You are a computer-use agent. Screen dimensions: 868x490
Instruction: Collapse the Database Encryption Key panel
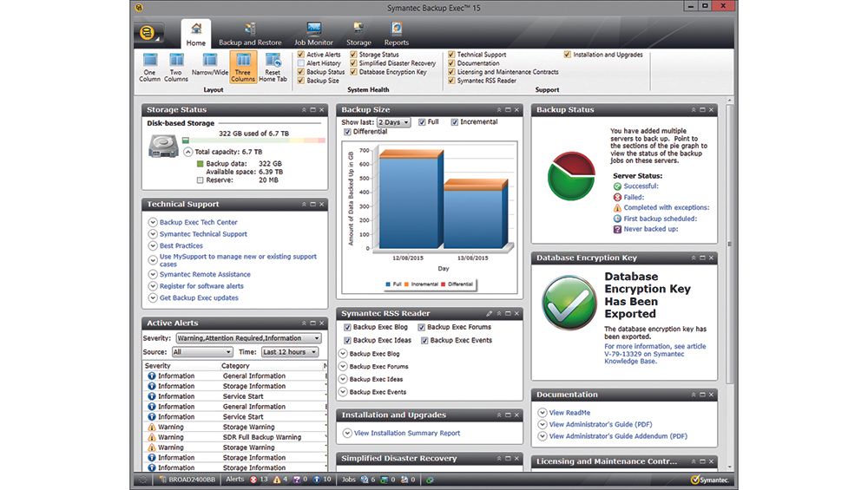coord(693,258)
